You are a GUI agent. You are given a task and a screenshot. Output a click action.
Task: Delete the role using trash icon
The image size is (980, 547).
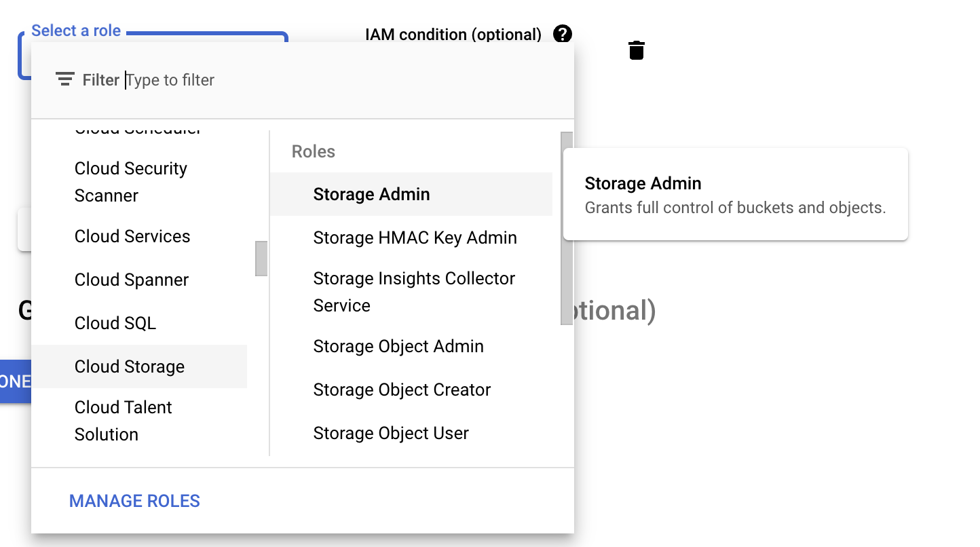coord(636,50)
